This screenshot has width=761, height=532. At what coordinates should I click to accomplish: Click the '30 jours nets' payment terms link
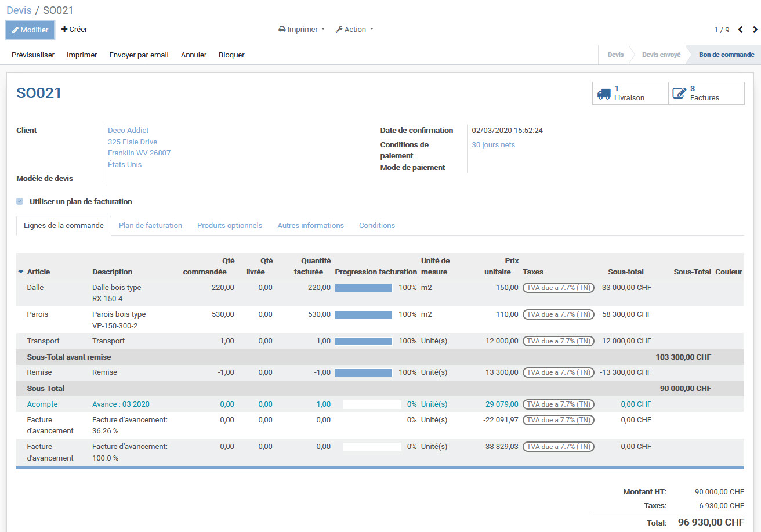point(493,144)
